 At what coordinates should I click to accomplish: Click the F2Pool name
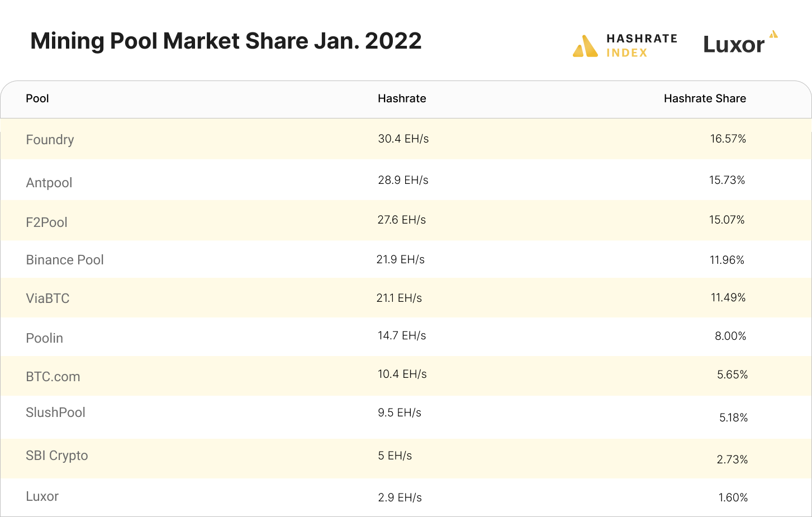[x=47, y=222]
